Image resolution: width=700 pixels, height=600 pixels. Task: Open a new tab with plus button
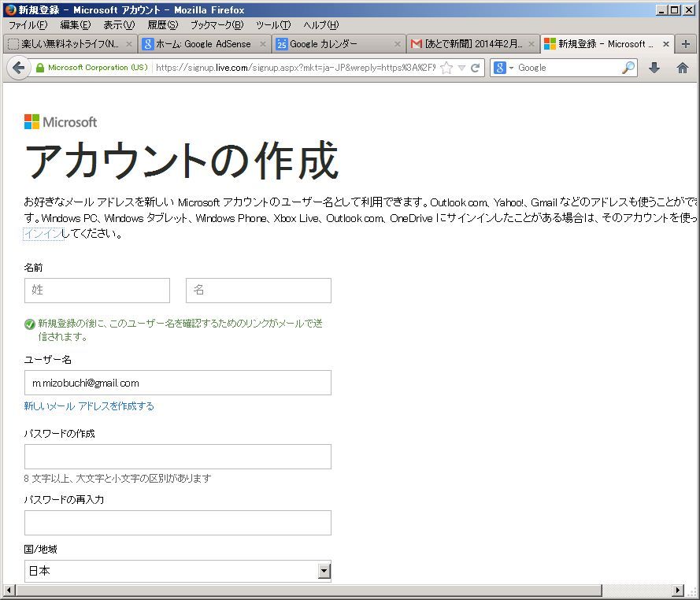[x=686, y=44]
